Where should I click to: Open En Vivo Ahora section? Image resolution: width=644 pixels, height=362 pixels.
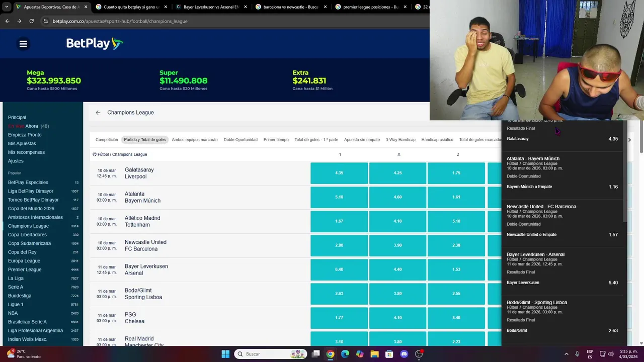coord(28,126)
